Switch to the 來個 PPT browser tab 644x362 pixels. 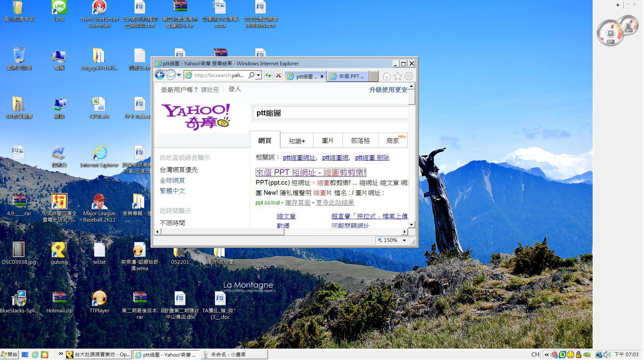(348, 76)
